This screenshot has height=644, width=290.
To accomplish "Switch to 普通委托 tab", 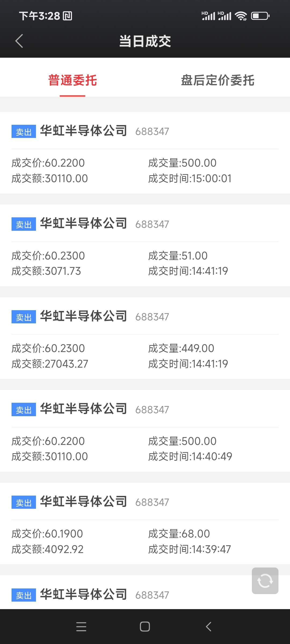I will [x=73, y=80].
